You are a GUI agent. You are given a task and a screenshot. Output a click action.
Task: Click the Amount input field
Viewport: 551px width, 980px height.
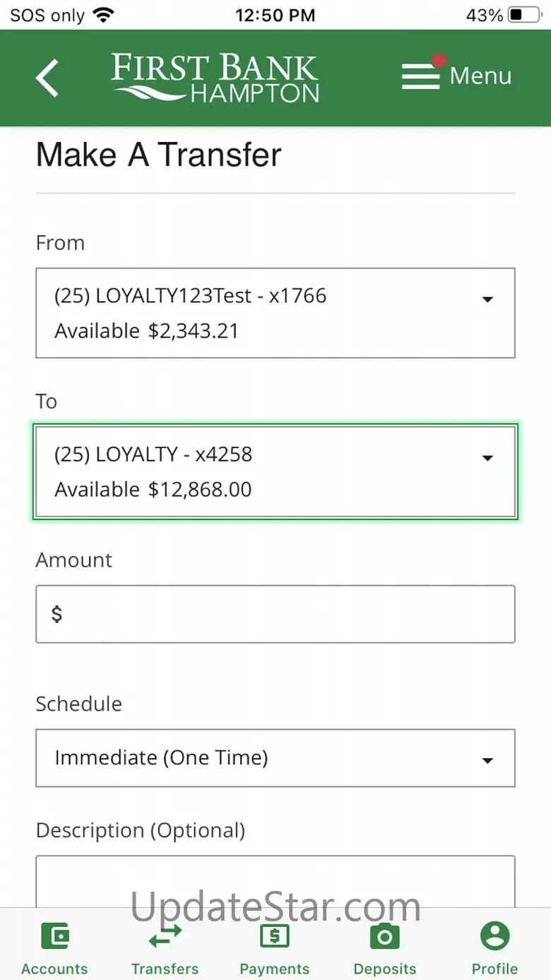[x=275, y=614]
